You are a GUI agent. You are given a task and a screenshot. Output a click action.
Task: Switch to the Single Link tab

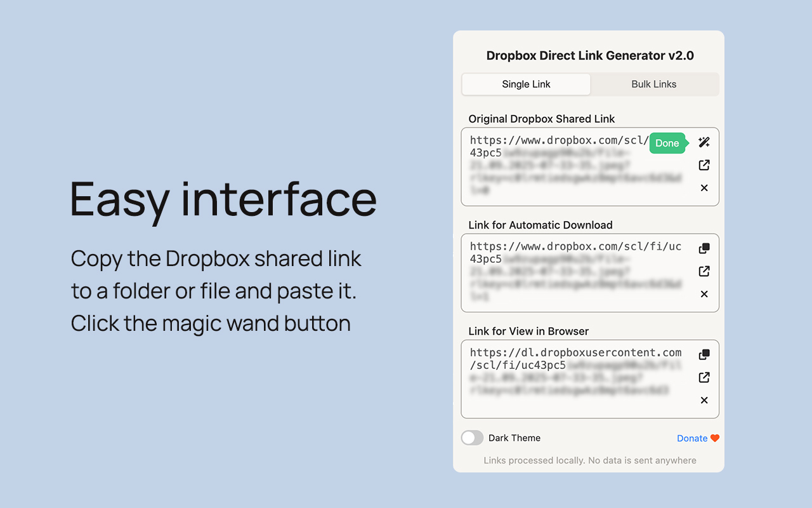526,84
